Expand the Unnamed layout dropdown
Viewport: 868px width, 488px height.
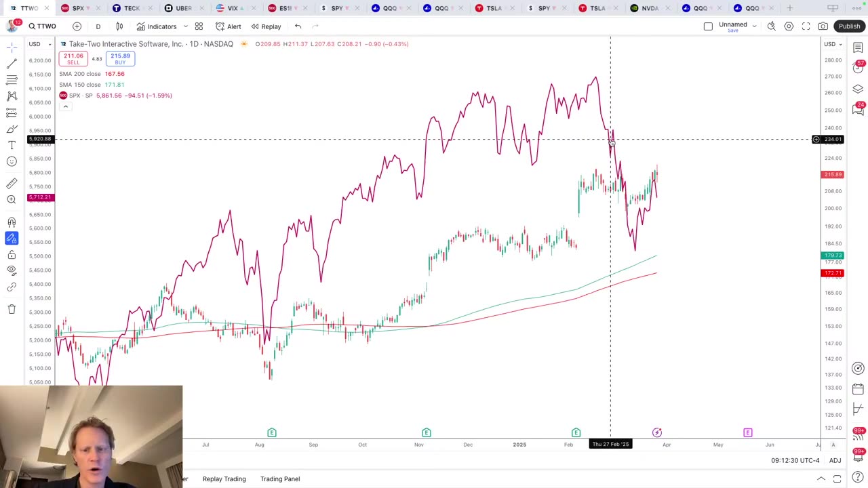coord(753,26)
